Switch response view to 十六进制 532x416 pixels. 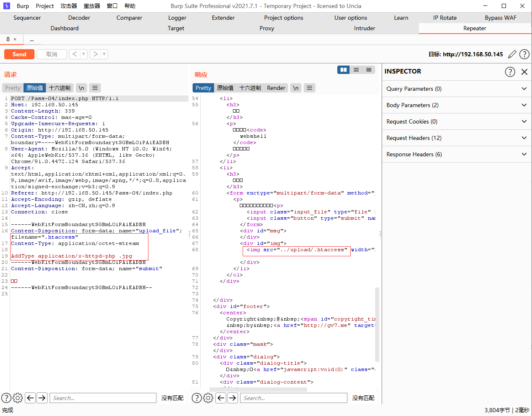250,88
